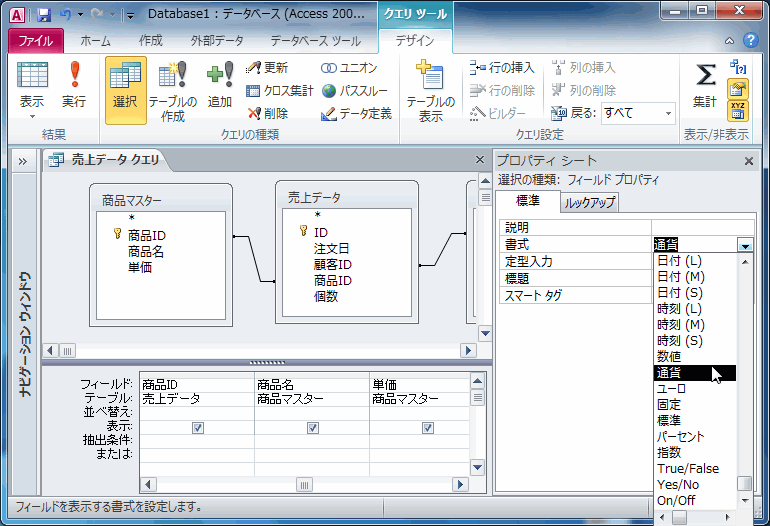Screen dimensions: 770x526
Task: Select True/False in format list
Action: [x=695, y=469]
